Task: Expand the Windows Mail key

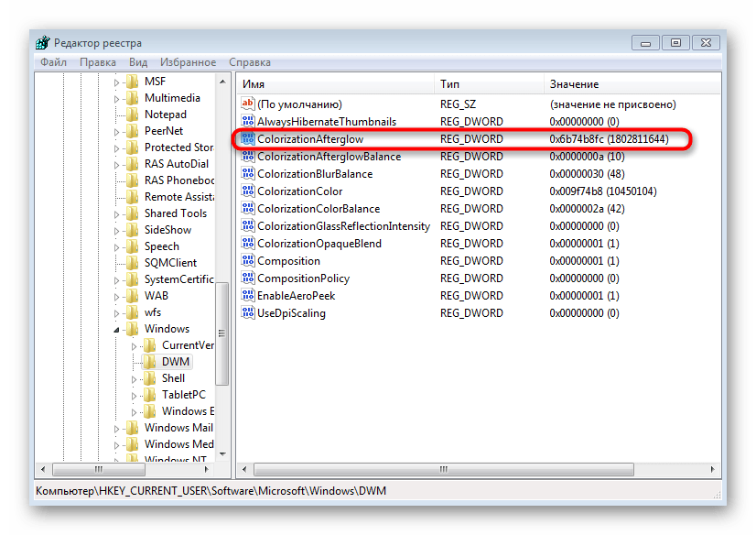Action: pos(116,429)
